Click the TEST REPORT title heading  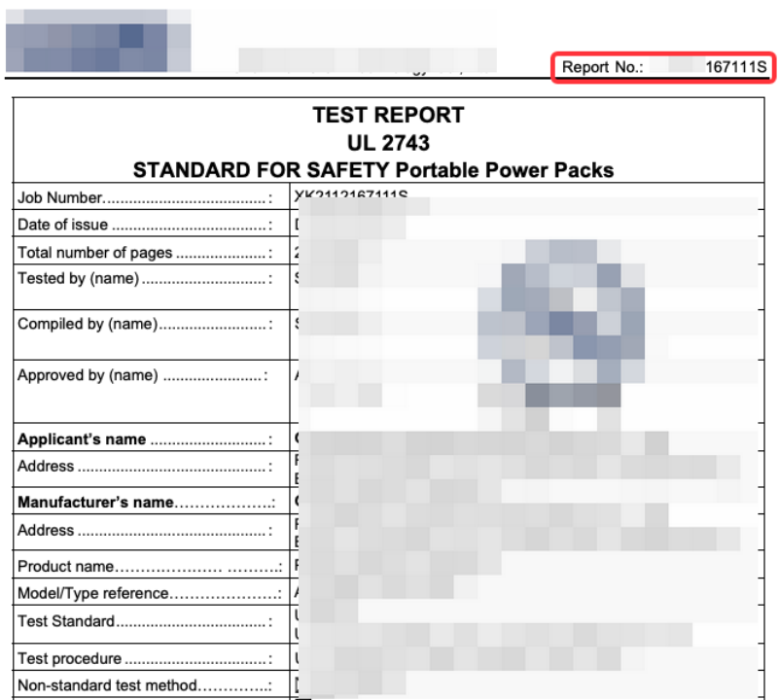coord(388,115)
